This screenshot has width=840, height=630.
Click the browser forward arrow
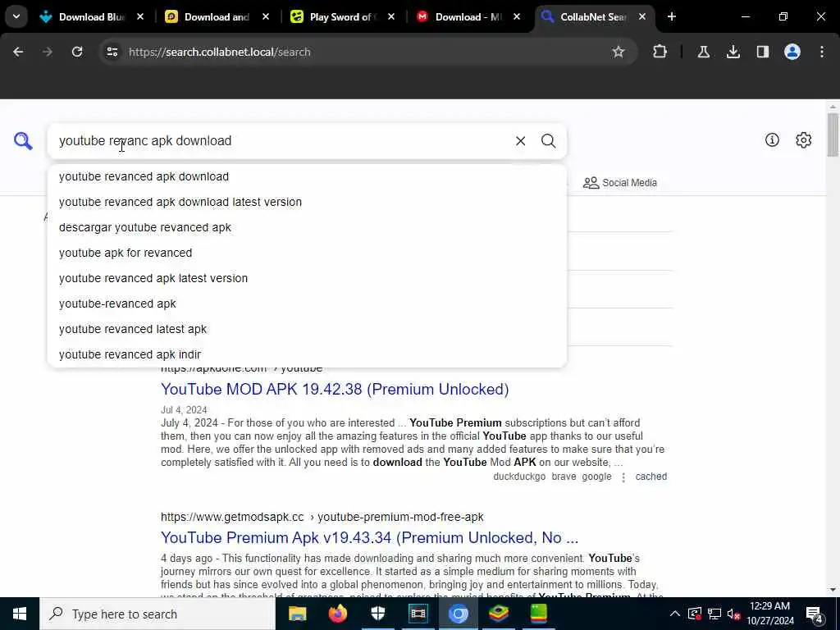coord(47,52)
